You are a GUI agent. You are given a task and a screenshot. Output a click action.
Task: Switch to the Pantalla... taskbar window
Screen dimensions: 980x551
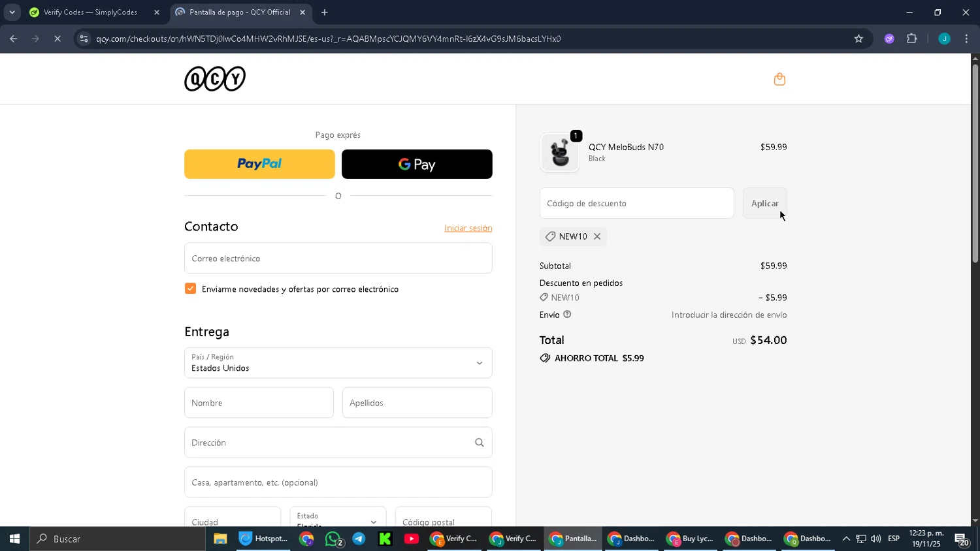(573, 539)
